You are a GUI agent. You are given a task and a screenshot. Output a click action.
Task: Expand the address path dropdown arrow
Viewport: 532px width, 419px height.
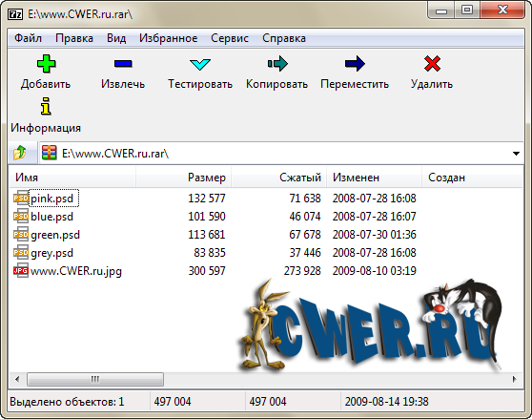(516, 154)
